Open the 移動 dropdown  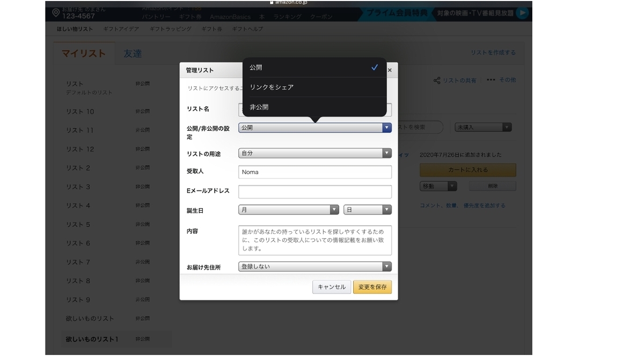438,186
